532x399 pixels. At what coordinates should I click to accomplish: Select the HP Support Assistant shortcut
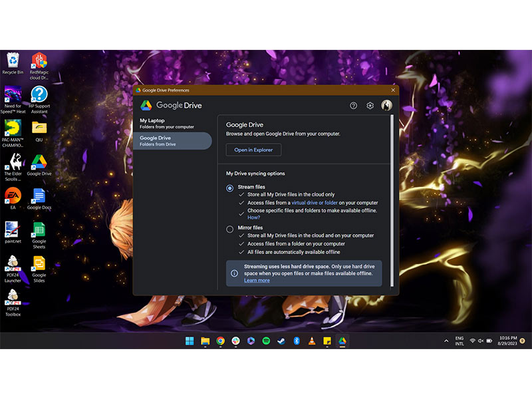[39, 100]
